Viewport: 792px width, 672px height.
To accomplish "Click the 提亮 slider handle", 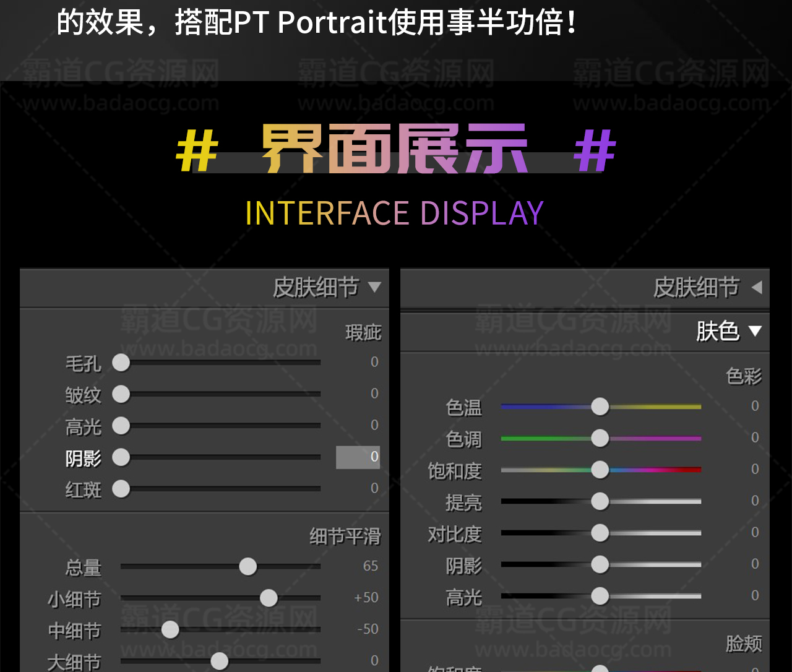I will 600,501.
